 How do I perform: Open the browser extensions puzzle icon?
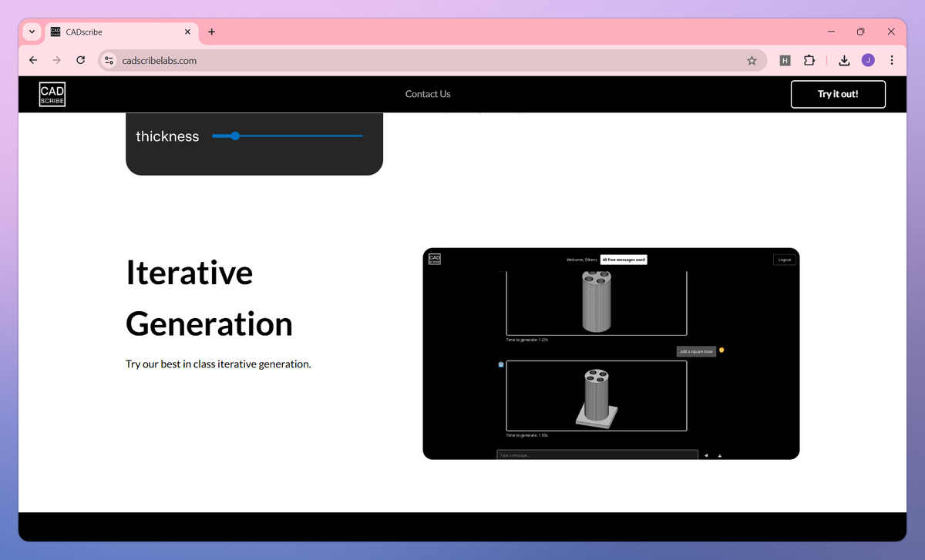809,60
